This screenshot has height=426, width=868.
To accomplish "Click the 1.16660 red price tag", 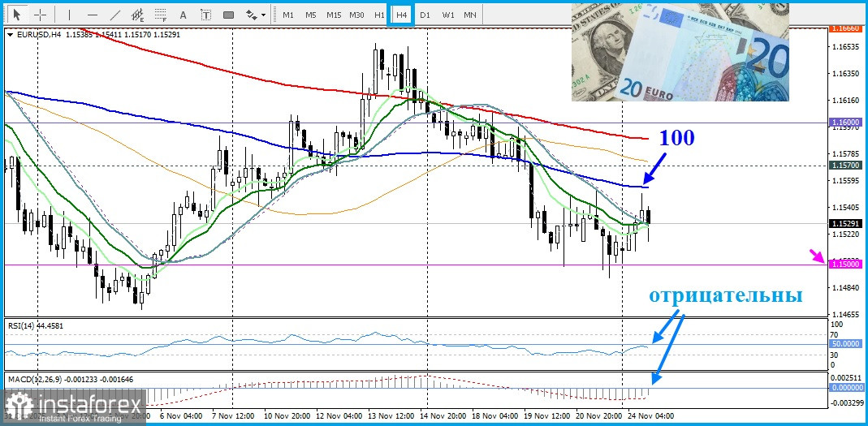I will [844, 28].
